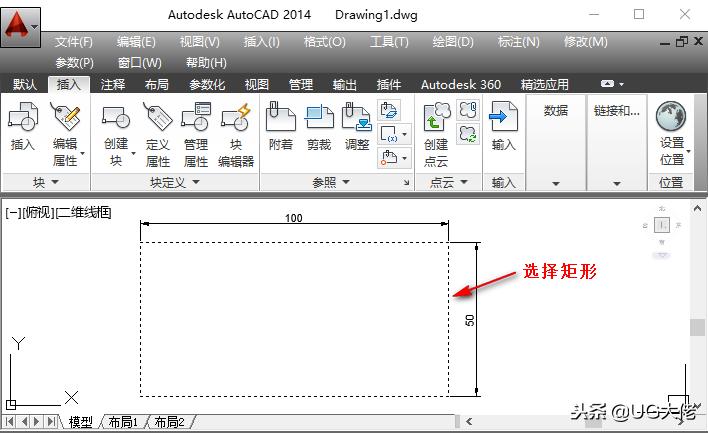This screenshot has height=433, width=708.
Task: Select the Edit Attribute (编辑属性) icon
Action: [x=66, y=117]
